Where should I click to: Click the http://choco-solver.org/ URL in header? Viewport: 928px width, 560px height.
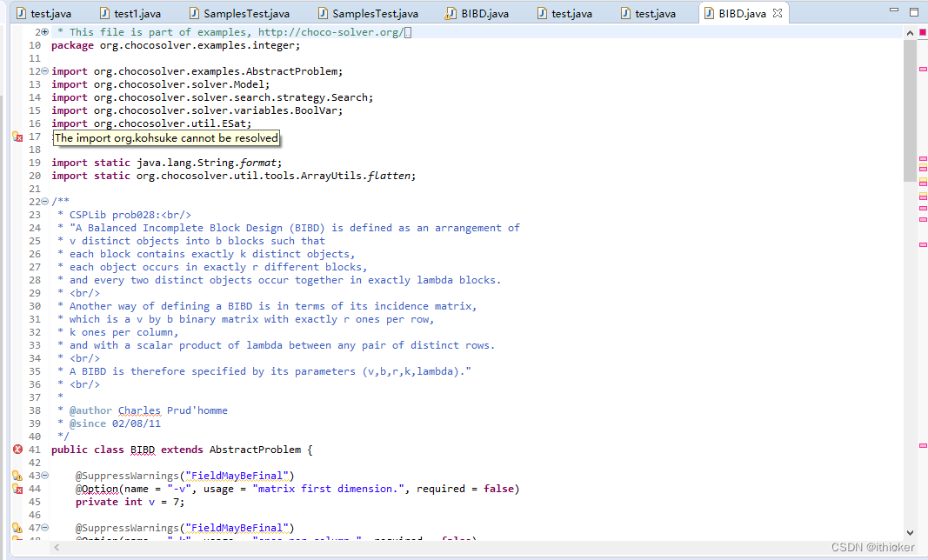point(330,32)
